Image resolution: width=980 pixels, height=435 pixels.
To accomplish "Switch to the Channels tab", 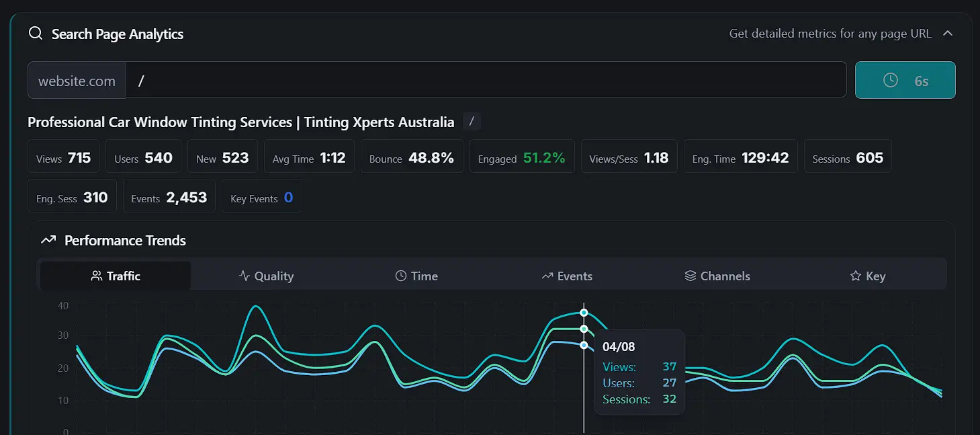I will pyautogui.click(x=717, y=276).
